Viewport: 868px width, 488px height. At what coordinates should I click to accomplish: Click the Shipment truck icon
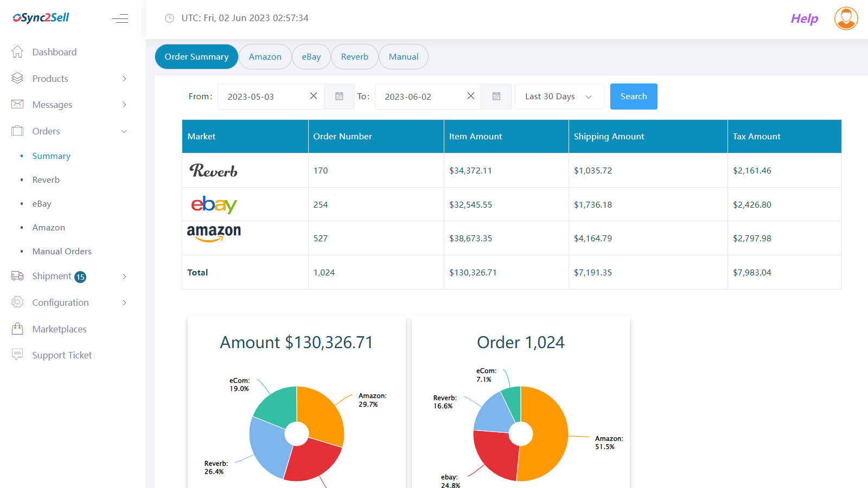pos(17,276)
